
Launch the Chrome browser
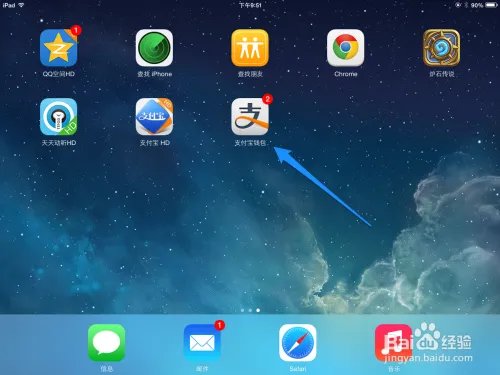(x=346, y=48)
